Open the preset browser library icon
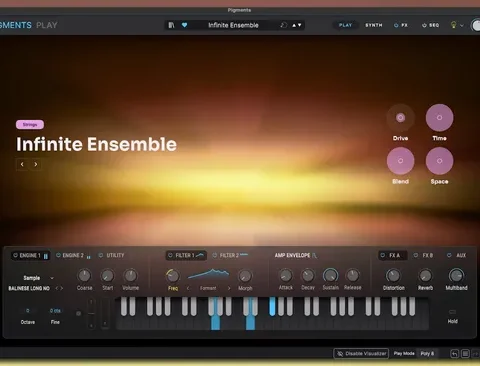This screenshot has height=366, width=480. point(171,25)
